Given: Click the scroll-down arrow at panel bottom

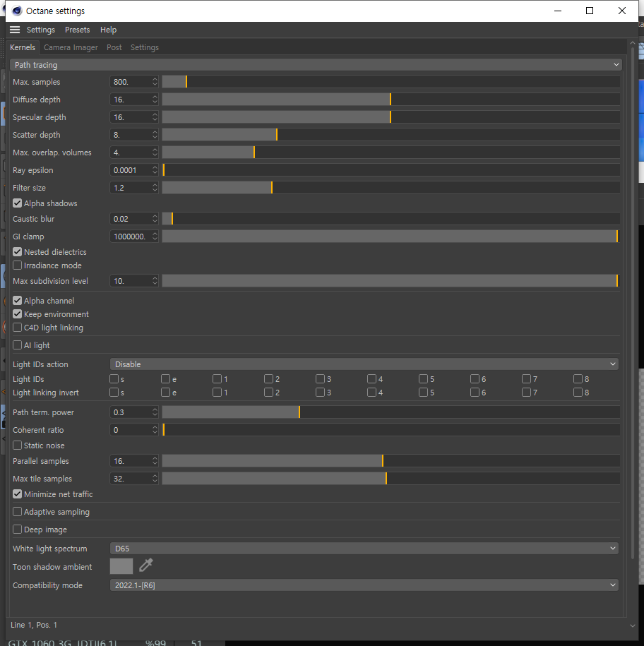Looking at the screenshot, I should pyautogui.click(x=633, y=626).
